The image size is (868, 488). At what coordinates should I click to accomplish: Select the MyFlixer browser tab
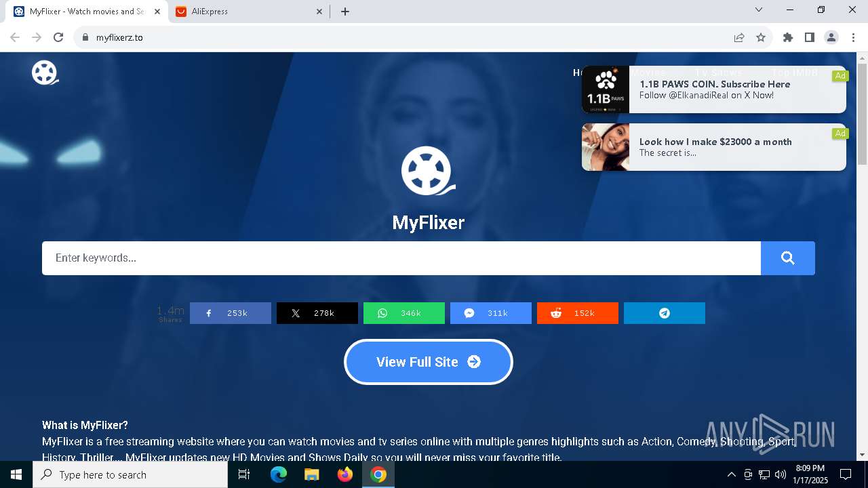(86, 12)
